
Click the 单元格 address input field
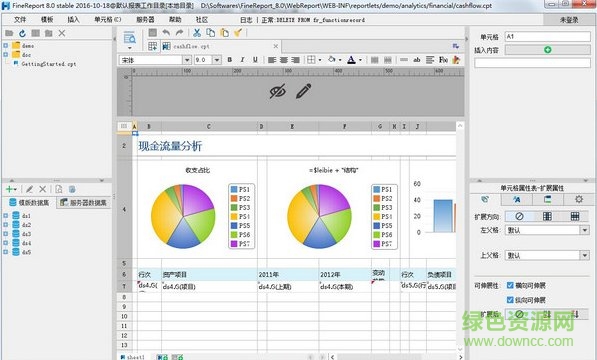[548, 37]
